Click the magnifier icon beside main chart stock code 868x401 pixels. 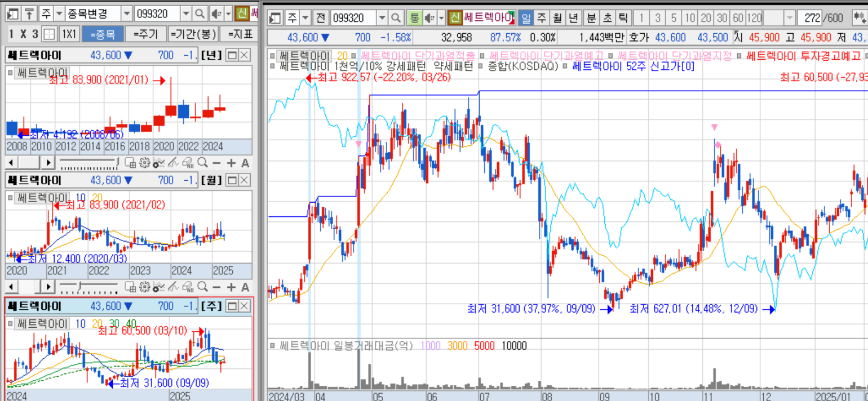tap(397, 18)
